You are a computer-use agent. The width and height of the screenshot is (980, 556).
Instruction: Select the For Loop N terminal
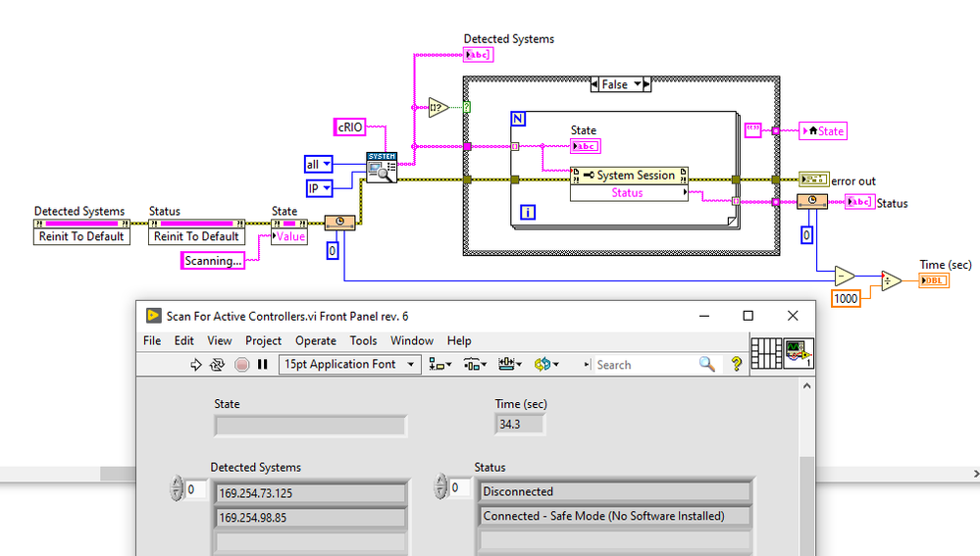click(518, 119)
